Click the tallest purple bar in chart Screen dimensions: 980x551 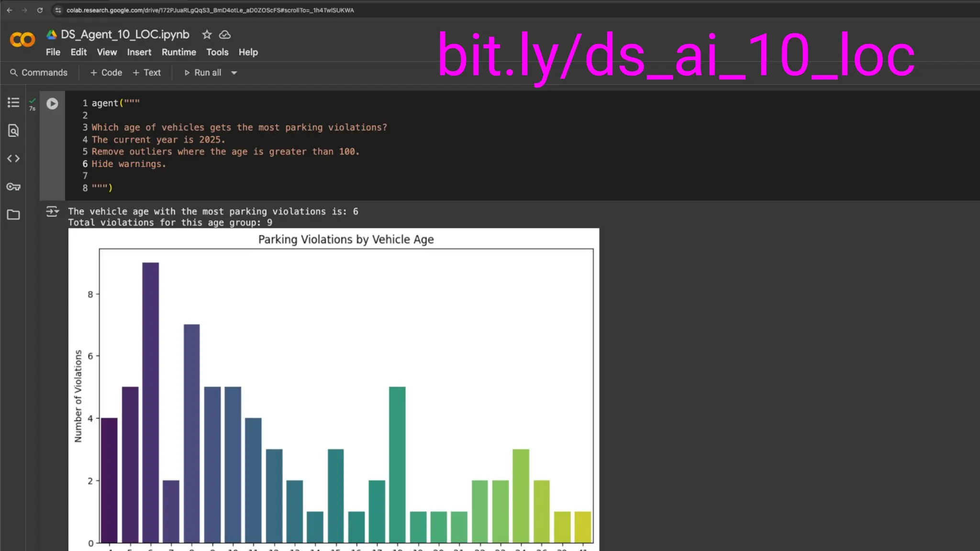coord(150,402)
